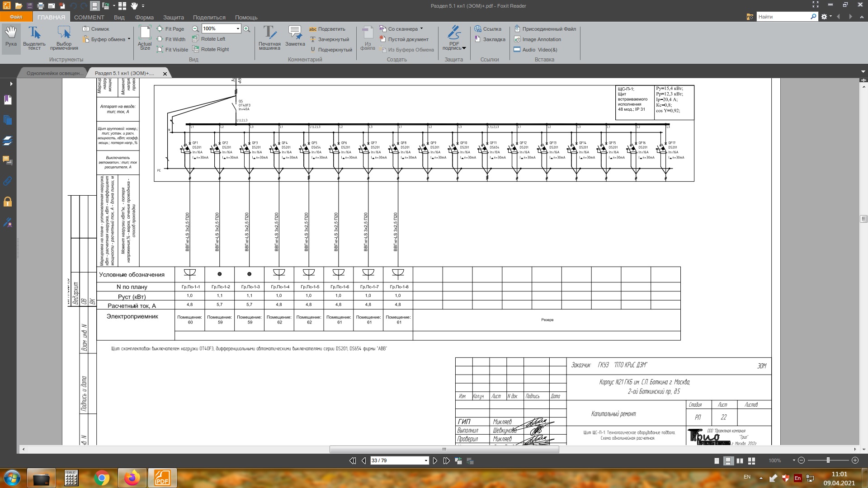Click the zoom slider in status bar
This screenshot has height=488, width=868.
point(828,460)
